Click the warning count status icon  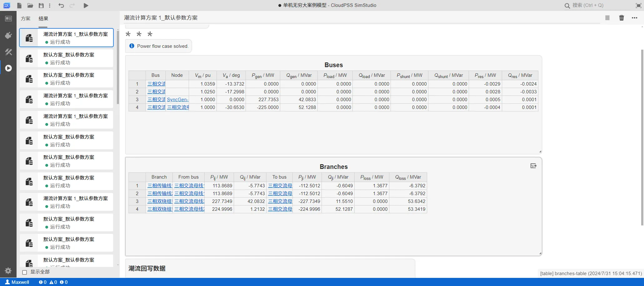pos(53,282)
